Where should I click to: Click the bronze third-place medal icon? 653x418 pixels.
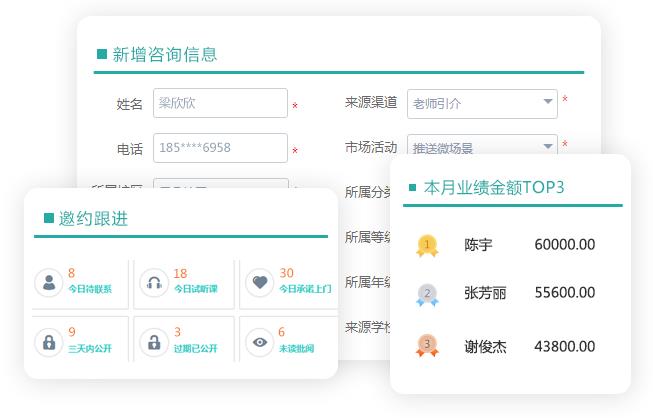428,346
